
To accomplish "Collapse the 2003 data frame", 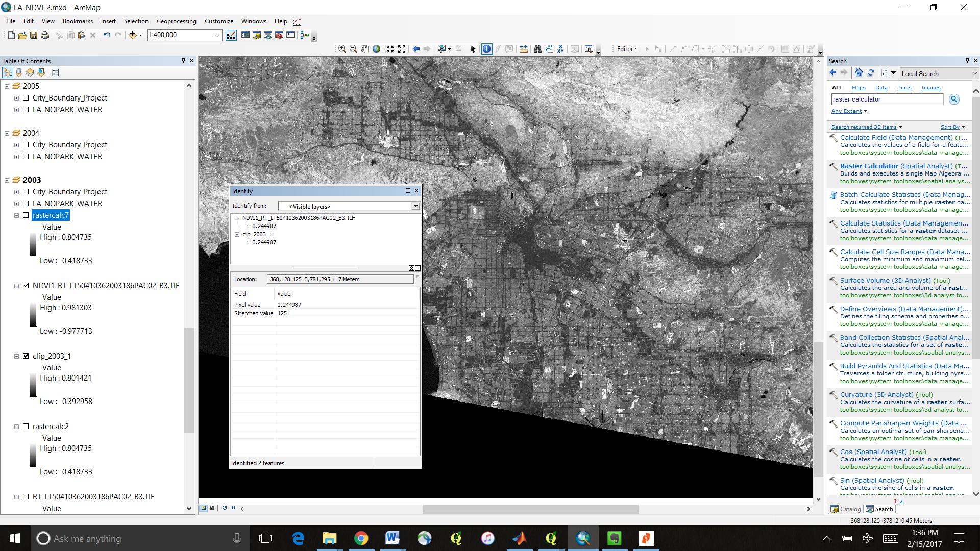I will pyautogui.click(x=7, y=180).
